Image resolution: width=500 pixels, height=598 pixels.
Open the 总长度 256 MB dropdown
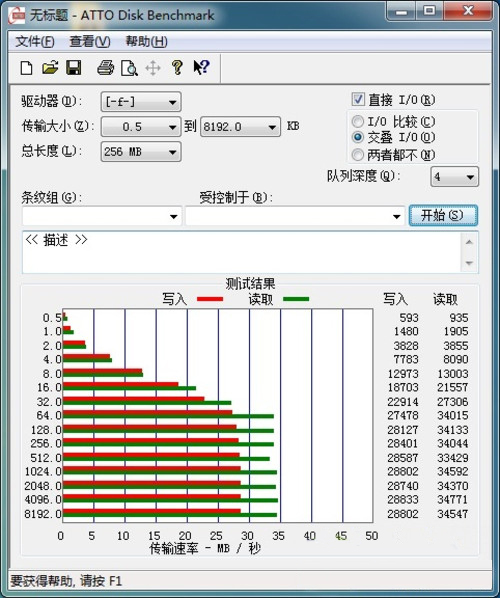coord(141,152)
